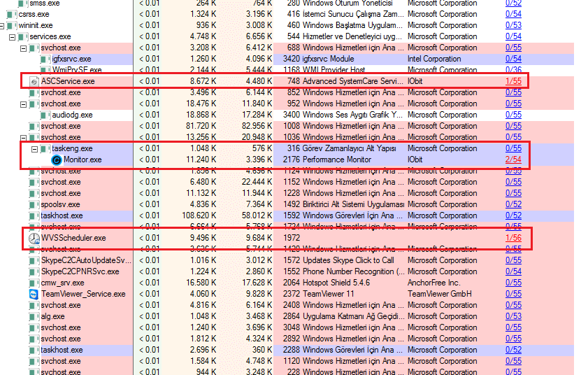Screen dimensions: 588x375
Task: Click the icon of svchost.exe PID 1228
Action: [x=34, y=193]
